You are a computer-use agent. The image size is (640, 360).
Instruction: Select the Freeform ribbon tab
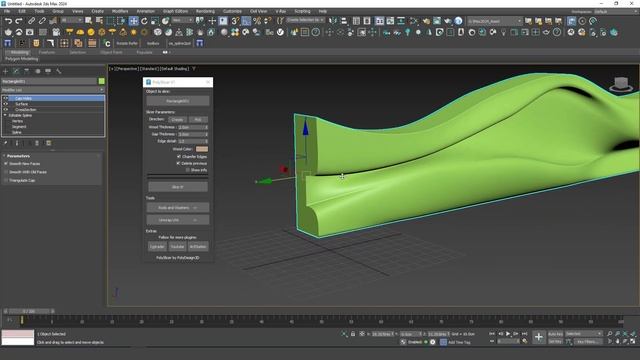pos(47,53)
